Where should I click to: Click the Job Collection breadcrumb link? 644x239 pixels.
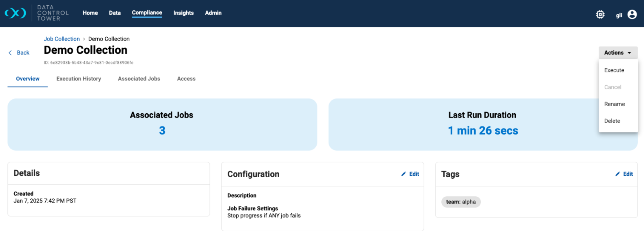pyautogui.click(x=62, y=39)
